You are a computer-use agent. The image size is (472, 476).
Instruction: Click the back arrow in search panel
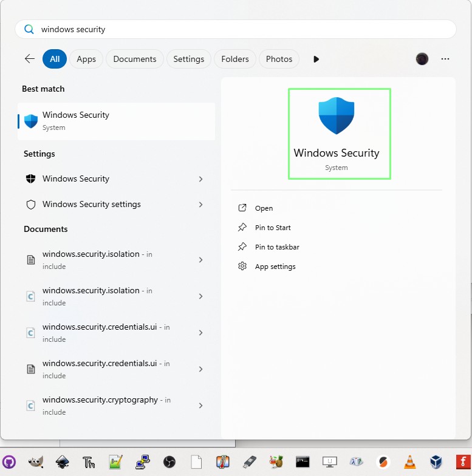(29, 59)
